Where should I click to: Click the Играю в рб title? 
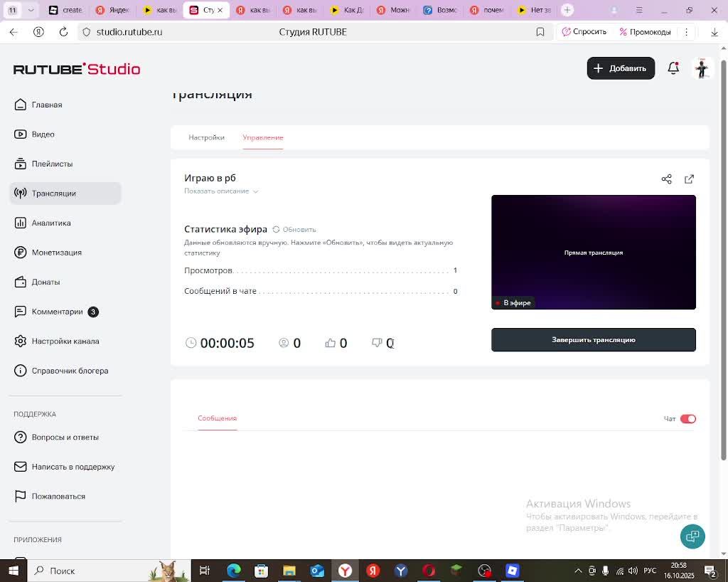[210, 178]
